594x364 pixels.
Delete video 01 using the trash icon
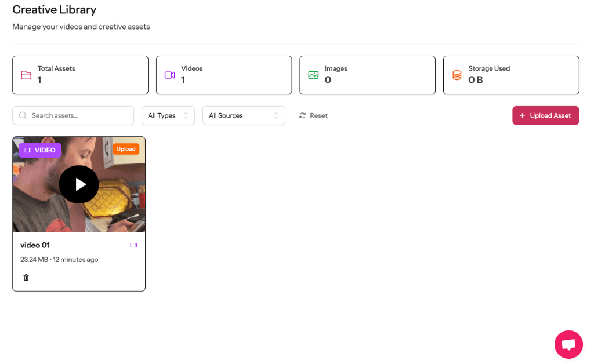coord(26,277)
